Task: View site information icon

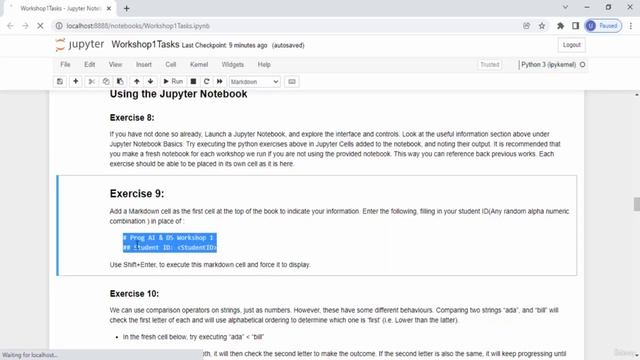Action: pyautogui.click(x=59, y=26)
